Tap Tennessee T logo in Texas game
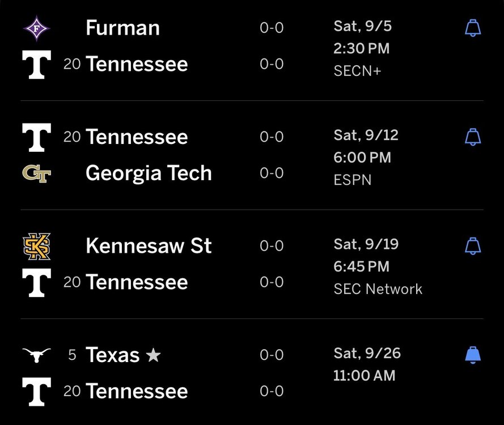This screenshot has width=504, height=425. coord(37,392)
